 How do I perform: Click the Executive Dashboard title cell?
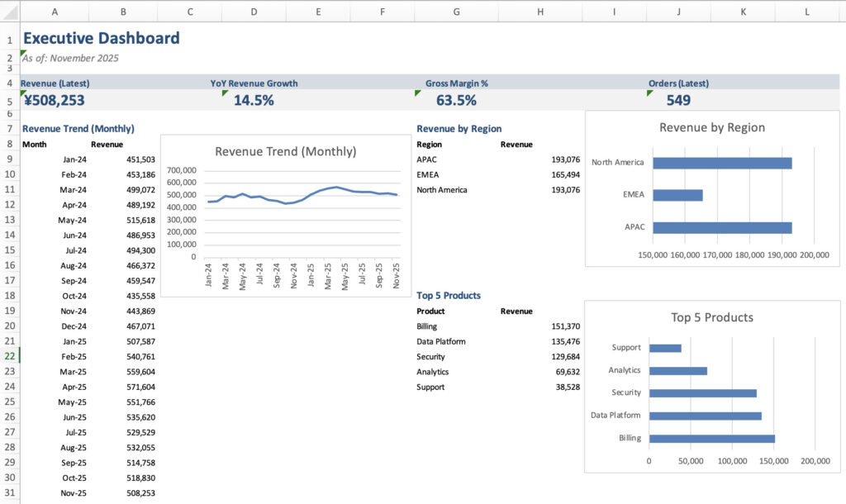(101, 38)
